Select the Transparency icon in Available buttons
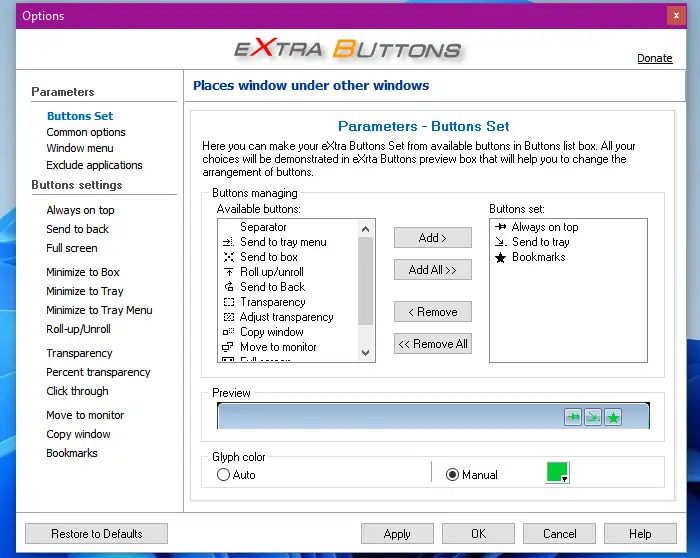 [228, 302]
